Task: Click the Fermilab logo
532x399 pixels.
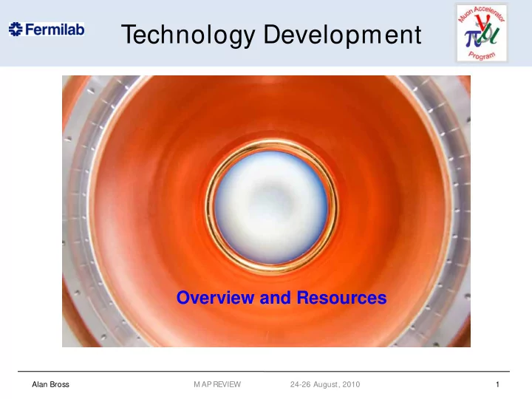Action: click(47, 30)
